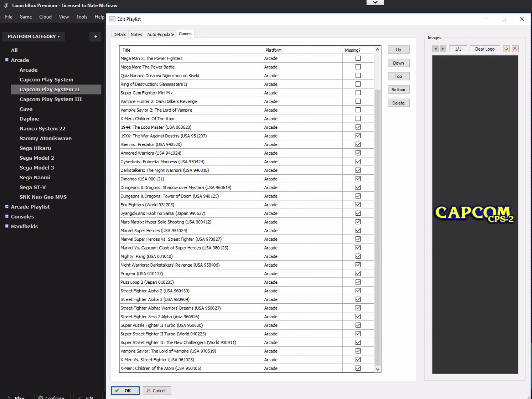Open the File menu

[x=9, y=17]
